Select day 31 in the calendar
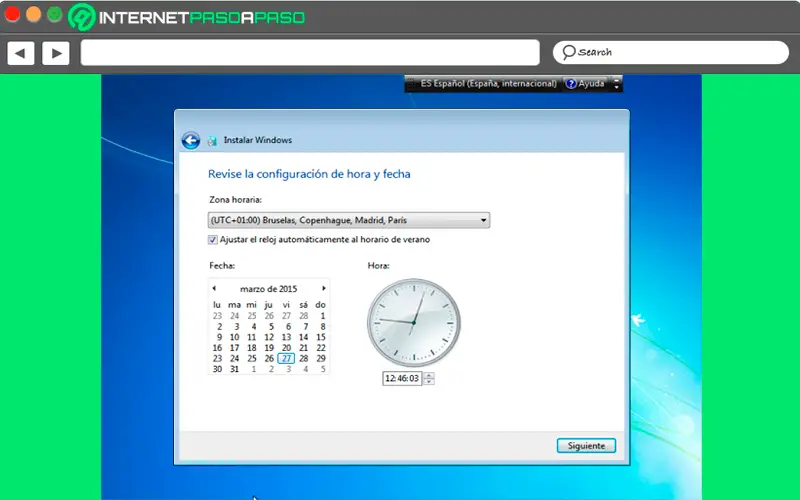The width and height of the screenshot is (800, 500). coord(234,369)
